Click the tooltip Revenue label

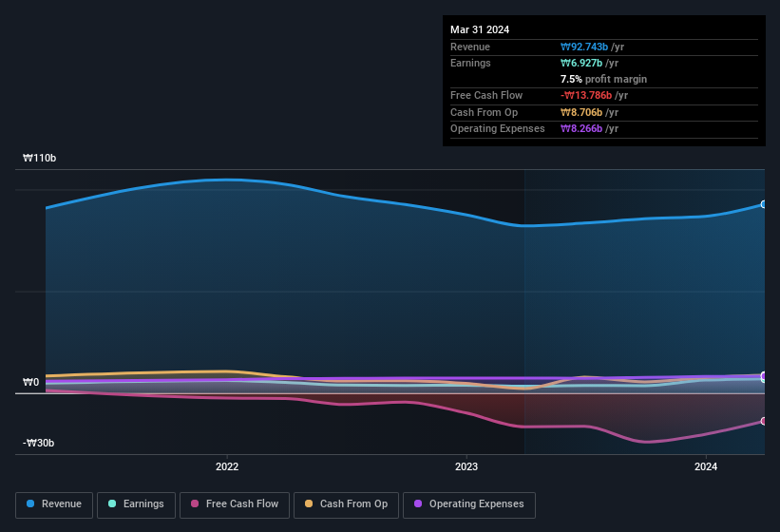[x=470, y=47]
